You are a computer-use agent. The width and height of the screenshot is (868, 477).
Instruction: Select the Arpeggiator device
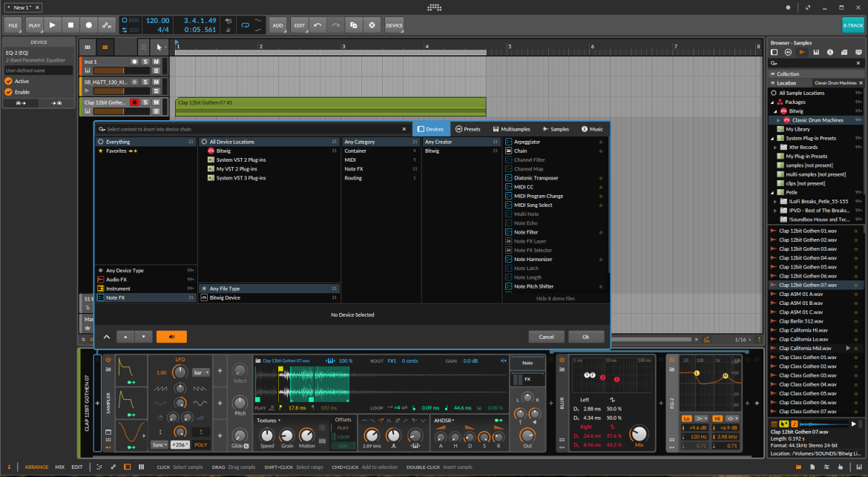point(554,142)
